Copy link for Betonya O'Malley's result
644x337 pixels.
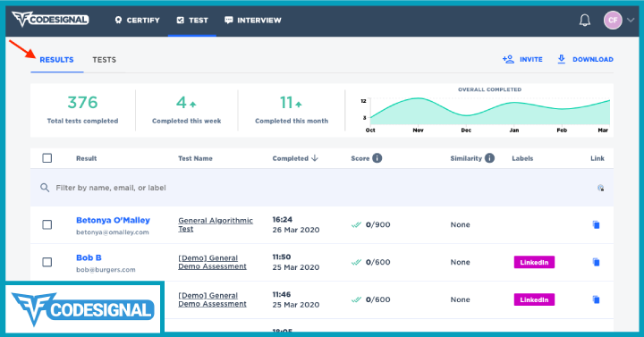pos(596,224)
